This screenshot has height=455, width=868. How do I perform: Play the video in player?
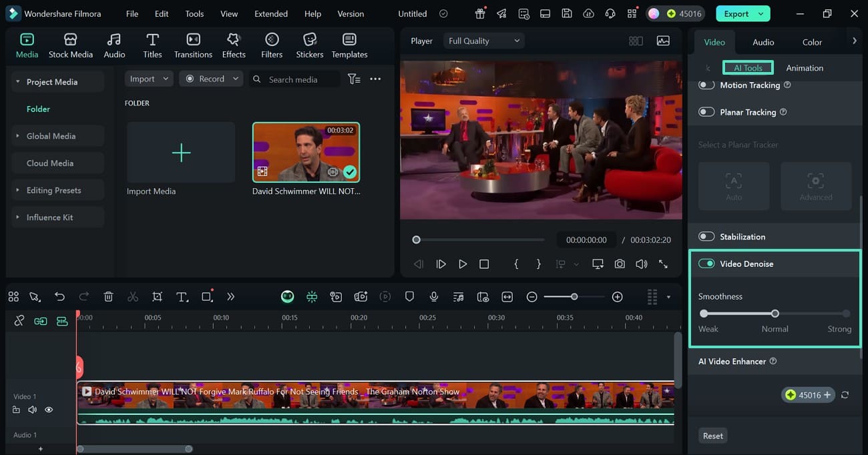(463, 264)
